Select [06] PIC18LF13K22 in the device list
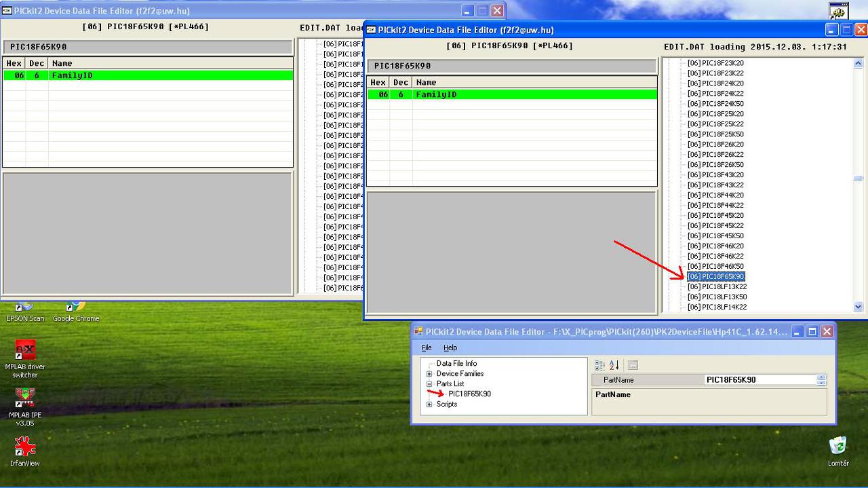Viewport: 868px width, 488px height. [717, 287]
